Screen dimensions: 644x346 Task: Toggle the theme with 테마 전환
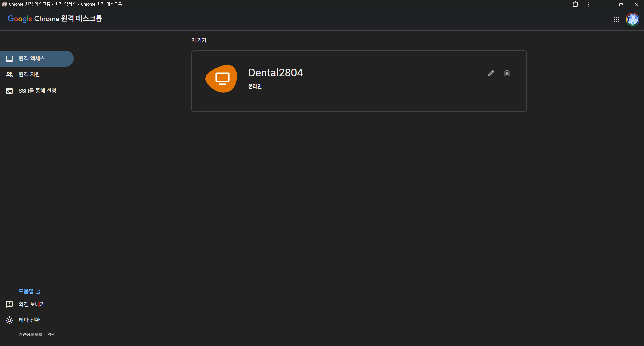click(x=29, y=320)
